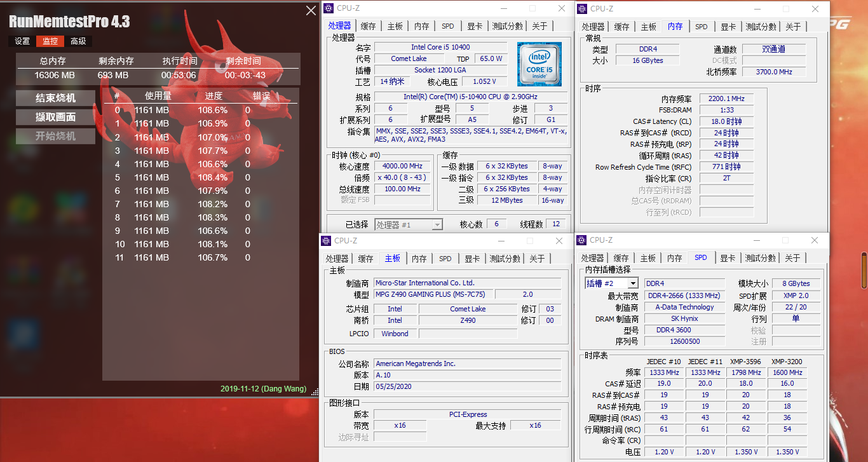Open 缓存 tab in the CPU-Z processor window
This screenshot has width=868, height=462.
tap(368, 26)
